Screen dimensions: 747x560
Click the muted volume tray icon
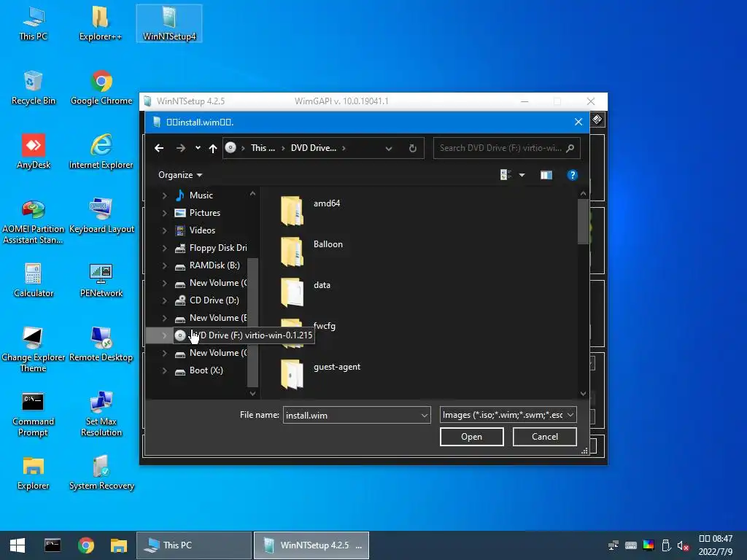coord(683,545)
